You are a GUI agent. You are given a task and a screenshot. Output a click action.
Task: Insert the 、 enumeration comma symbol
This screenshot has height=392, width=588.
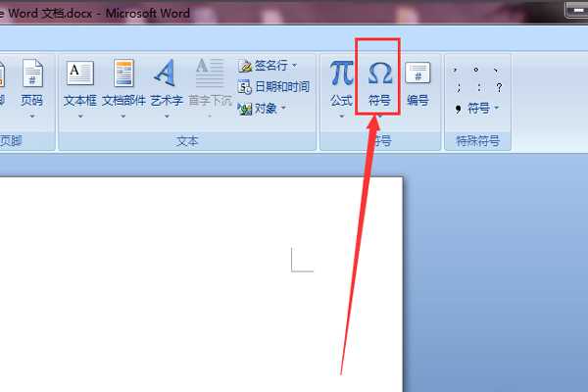[x=498, y=70]
